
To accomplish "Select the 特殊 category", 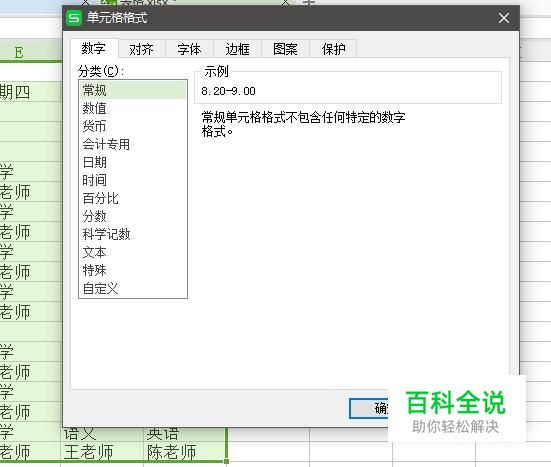I will [133, 270].
